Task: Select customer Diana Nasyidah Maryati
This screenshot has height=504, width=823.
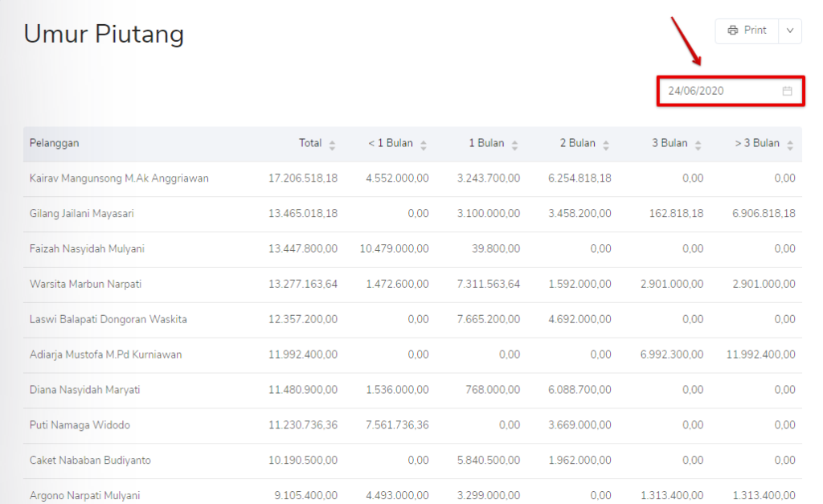Action: point(85,390)
